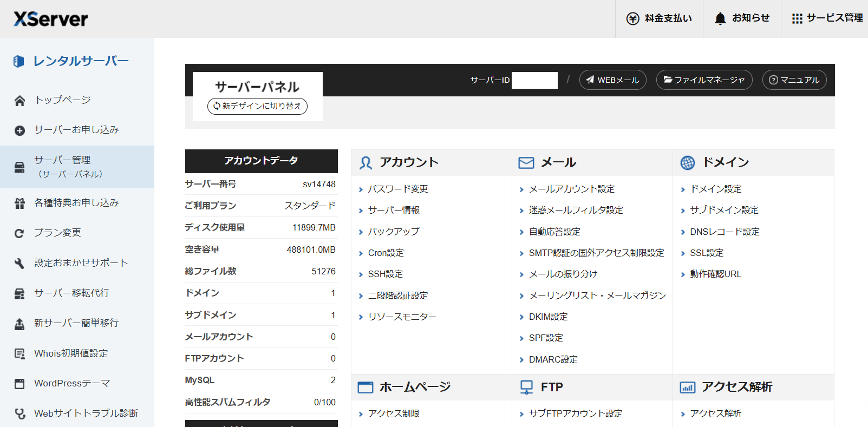
Task: Click the gift icon beside 各種特典お申し込み
Action: (19, 203)
